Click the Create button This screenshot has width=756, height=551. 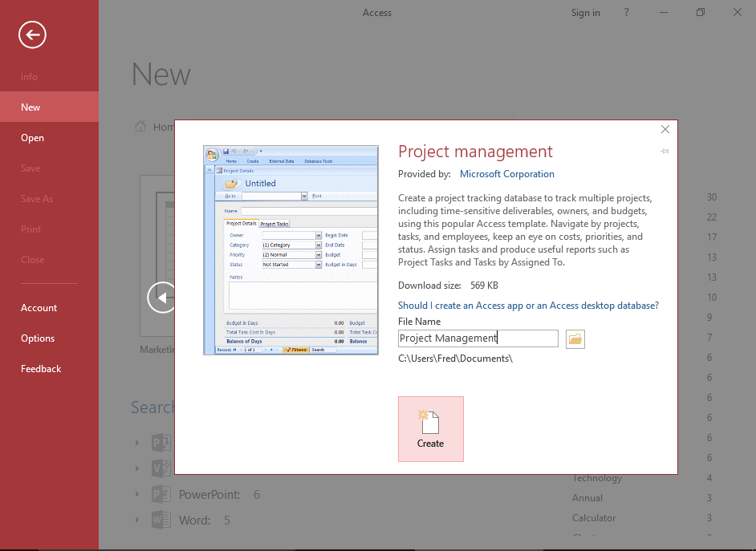click(x=430, y=429)
